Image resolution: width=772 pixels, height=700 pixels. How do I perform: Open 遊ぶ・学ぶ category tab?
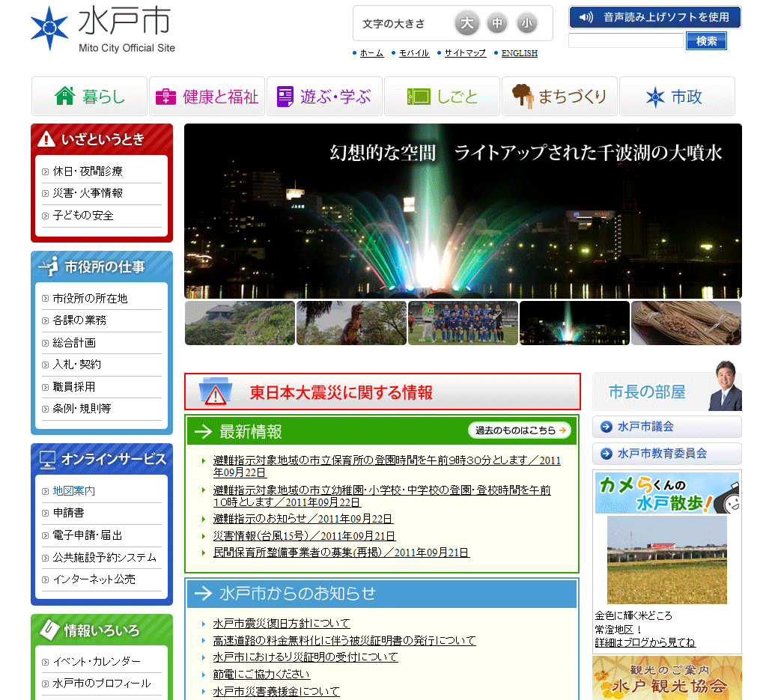324,97
